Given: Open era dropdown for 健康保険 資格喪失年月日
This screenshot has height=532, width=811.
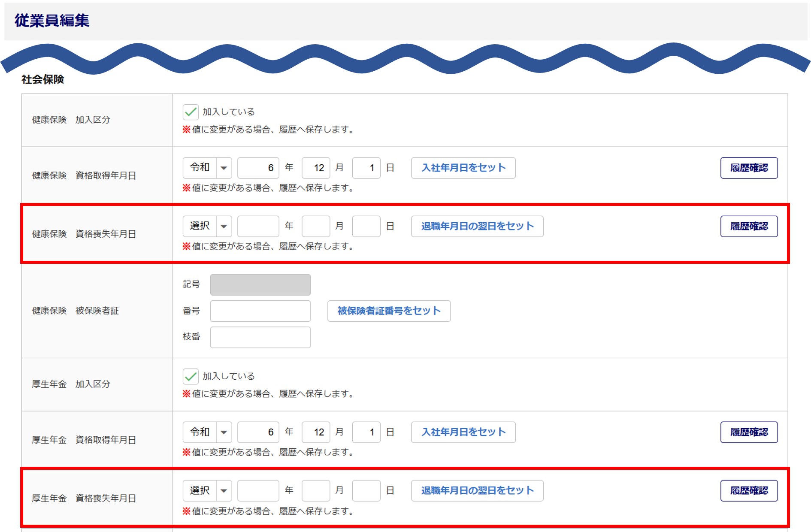Looking at the screenshot, I should pyautogui.click(x=207, y=226).
